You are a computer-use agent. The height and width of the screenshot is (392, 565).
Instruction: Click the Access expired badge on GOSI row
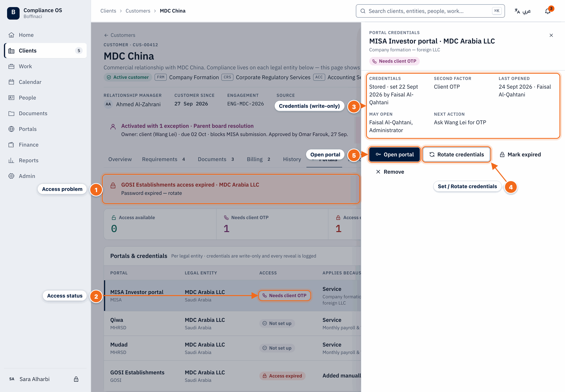point(282,376)
